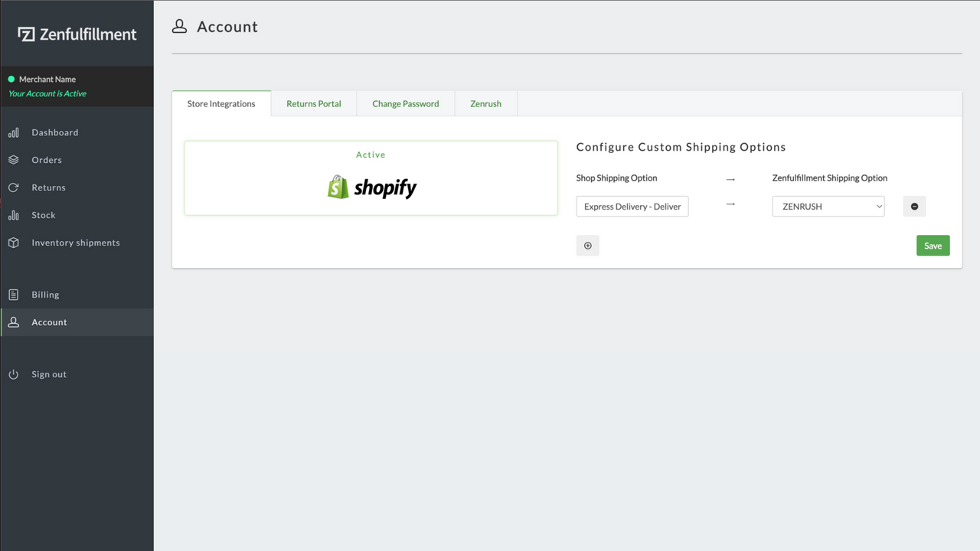Click the Account header person icon
The image size is (980, 551).
[x=179, y=27]
